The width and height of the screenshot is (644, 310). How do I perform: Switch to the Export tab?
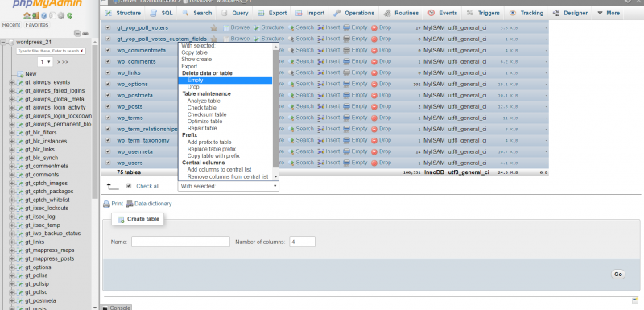(272, 13)
